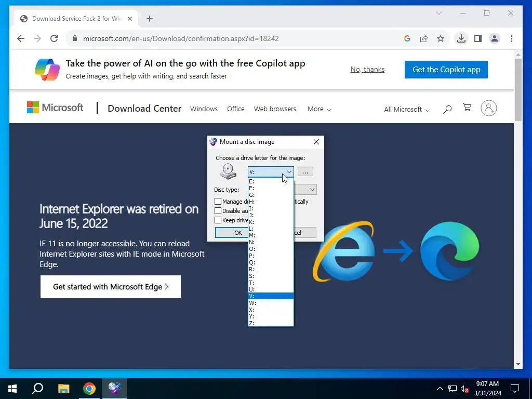Click the browse ... button in dialog
Image resolution: width=532 pixels, height=399 pixels.
pos(305,171)
